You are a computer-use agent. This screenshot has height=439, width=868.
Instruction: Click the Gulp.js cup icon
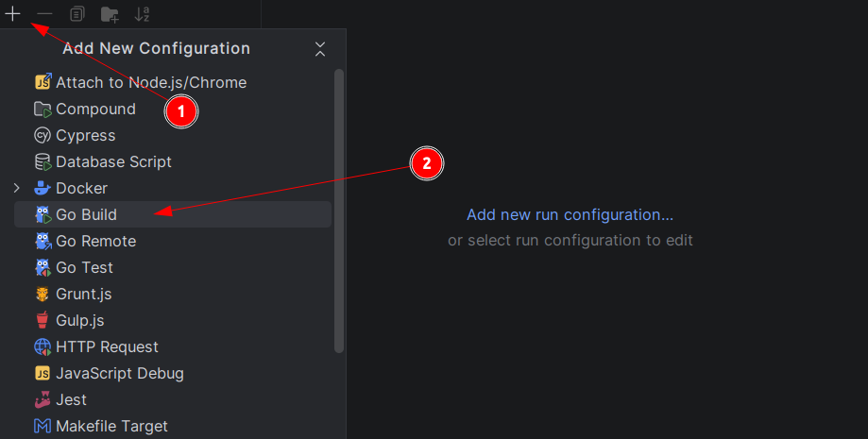click(43, 320)
